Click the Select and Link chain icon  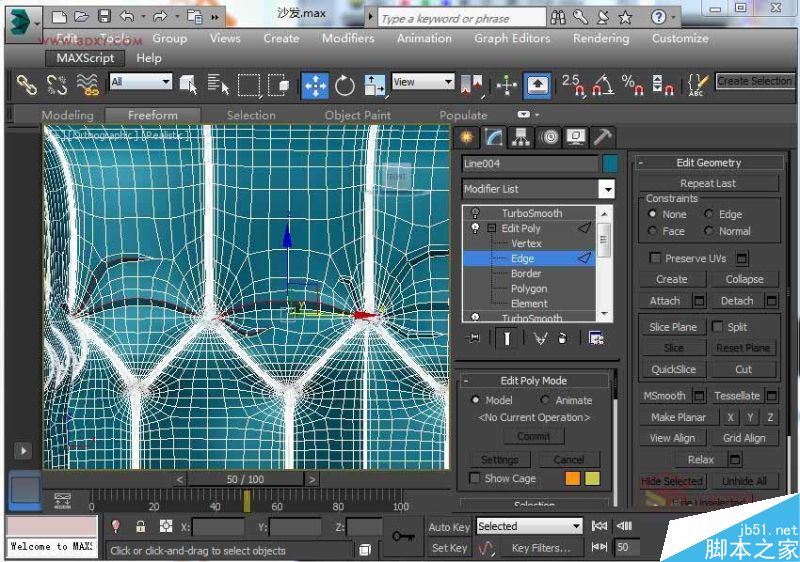[x=27, y=85]
